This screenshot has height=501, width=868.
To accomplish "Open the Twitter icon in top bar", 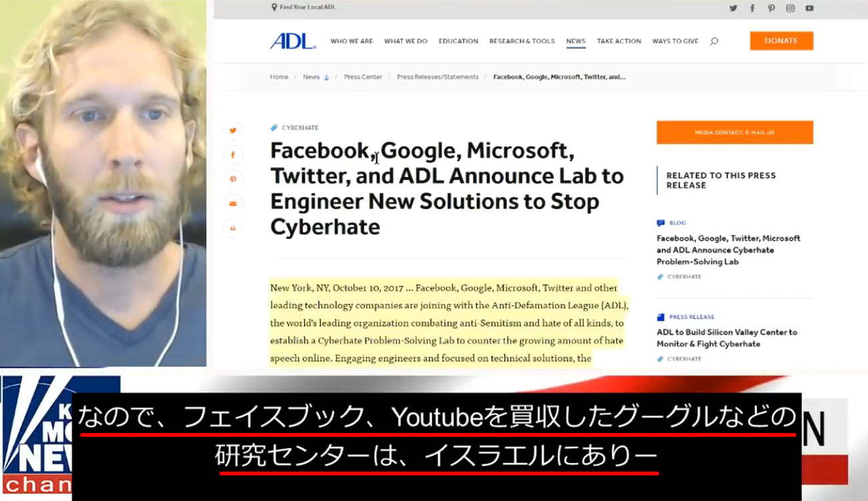I will click(x=733, y=8).
